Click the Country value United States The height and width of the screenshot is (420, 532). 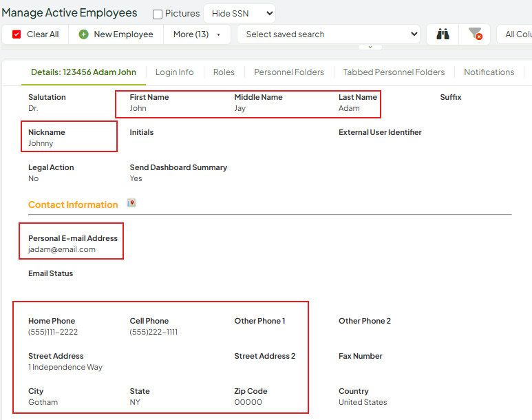tap(363, 402)
